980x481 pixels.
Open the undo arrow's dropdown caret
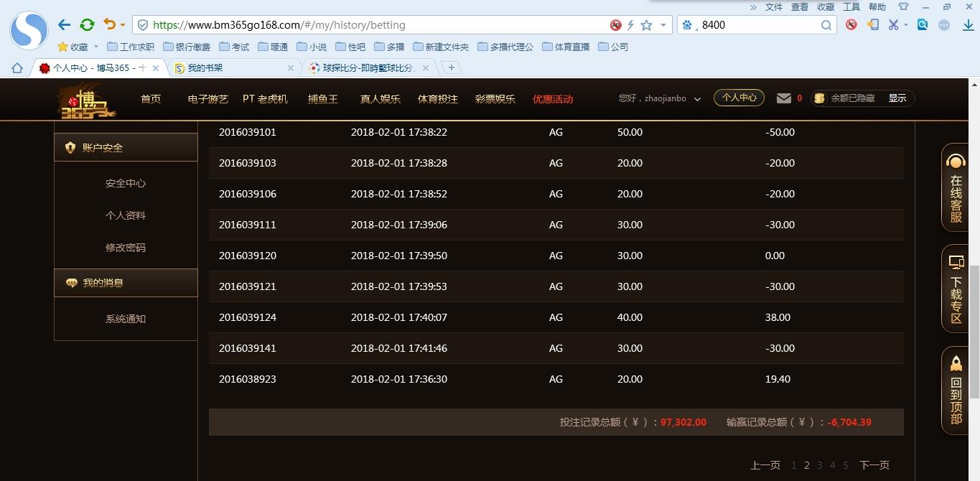click(x=123, y=25)
